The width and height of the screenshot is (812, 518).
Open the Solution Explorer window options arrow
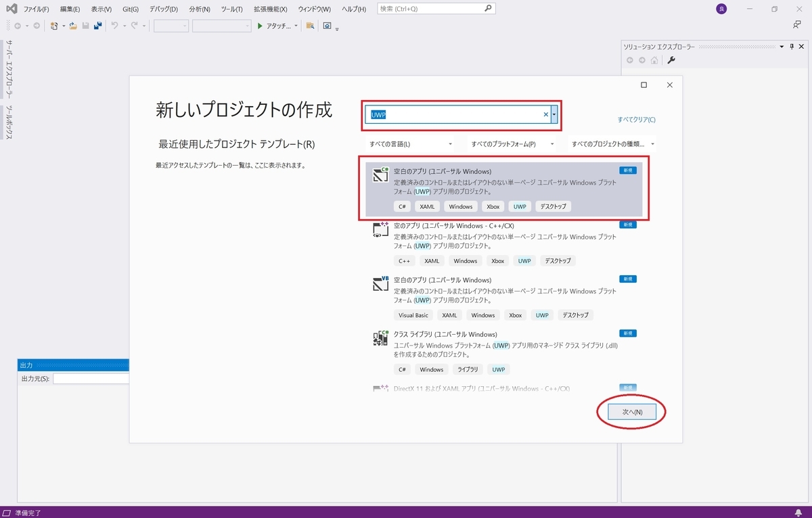(782, 46)
